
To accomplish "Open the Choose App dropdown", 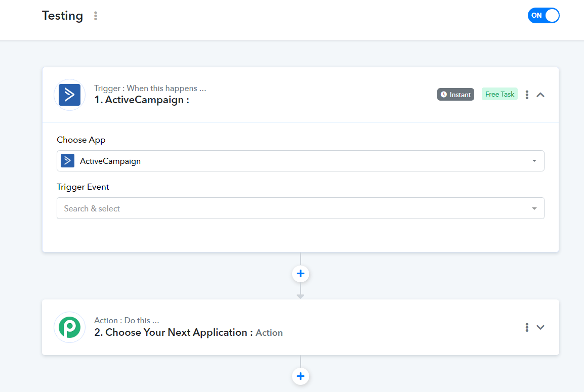I will 301,161.
